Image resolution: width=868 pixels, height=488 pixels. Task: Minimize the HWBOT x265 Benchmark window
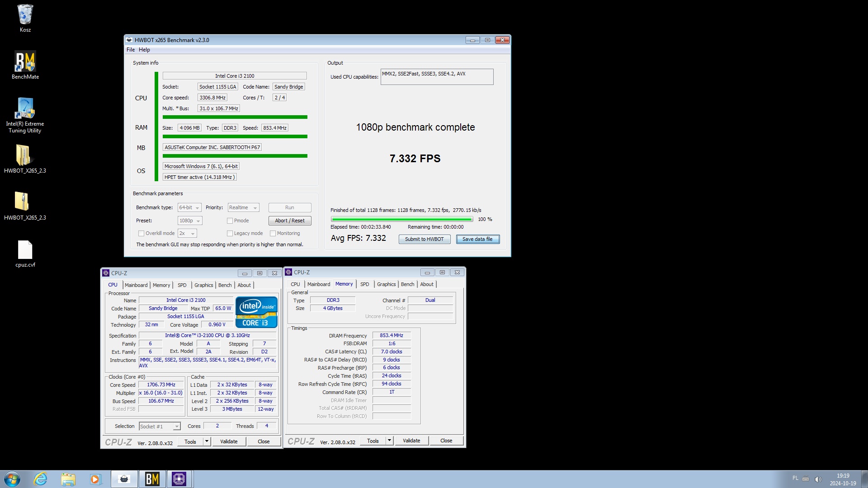pyautogui.click(x=472, y=40)
